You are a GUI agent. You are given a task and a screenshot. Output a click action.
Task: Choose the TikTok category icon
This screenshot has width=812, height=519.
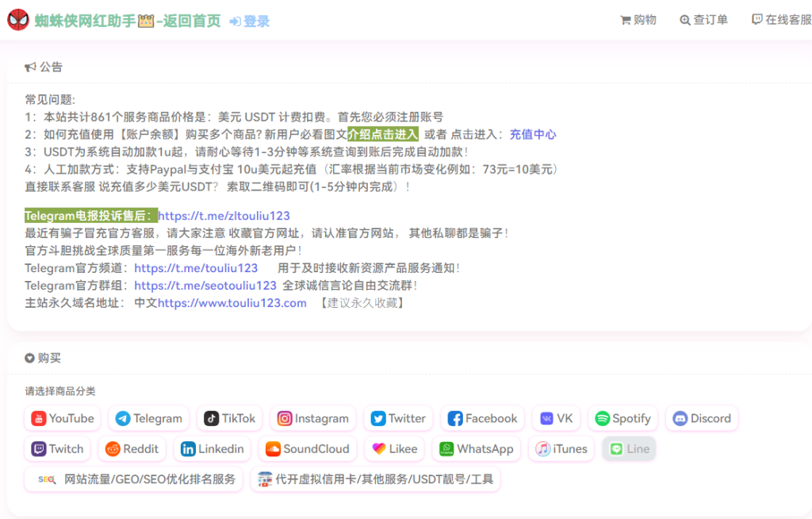click(211, 418)
